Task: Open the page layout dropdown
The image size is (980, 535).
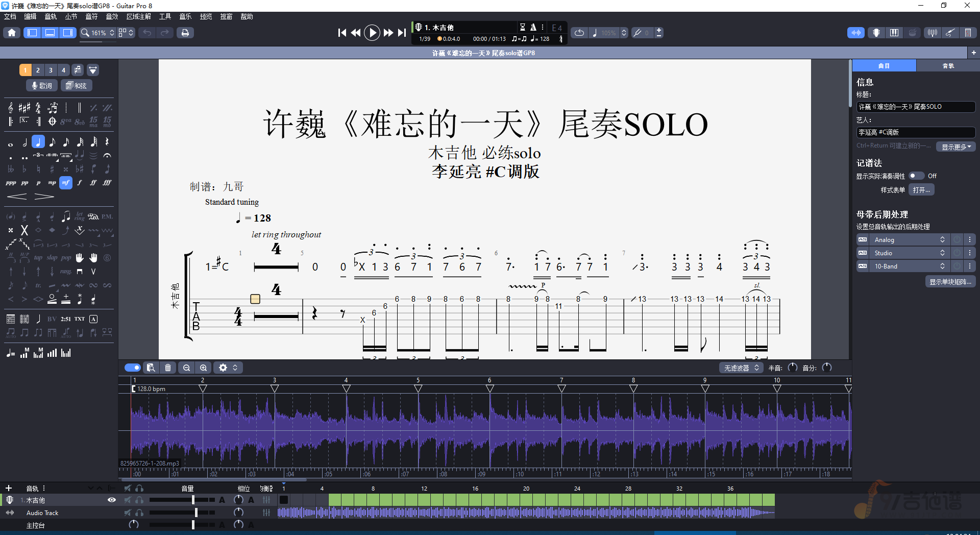Action: click(126, 33)
